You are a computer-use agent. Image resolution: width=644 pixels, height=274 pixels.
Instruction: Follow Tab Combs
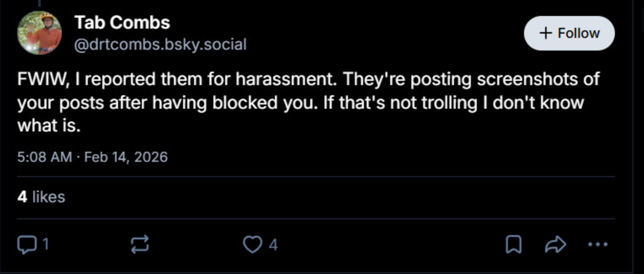569,33
